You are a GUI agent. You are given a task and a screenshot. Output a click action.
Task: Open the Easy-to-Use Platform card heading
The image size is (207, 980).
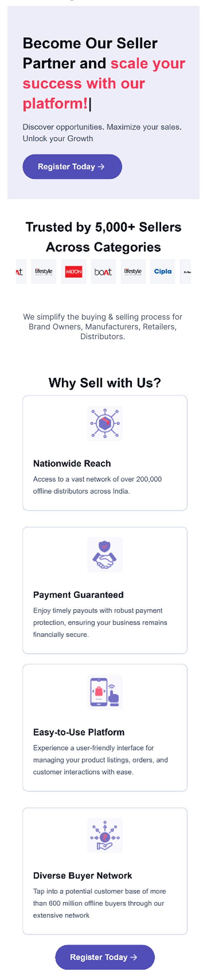[x=79, y=732]
